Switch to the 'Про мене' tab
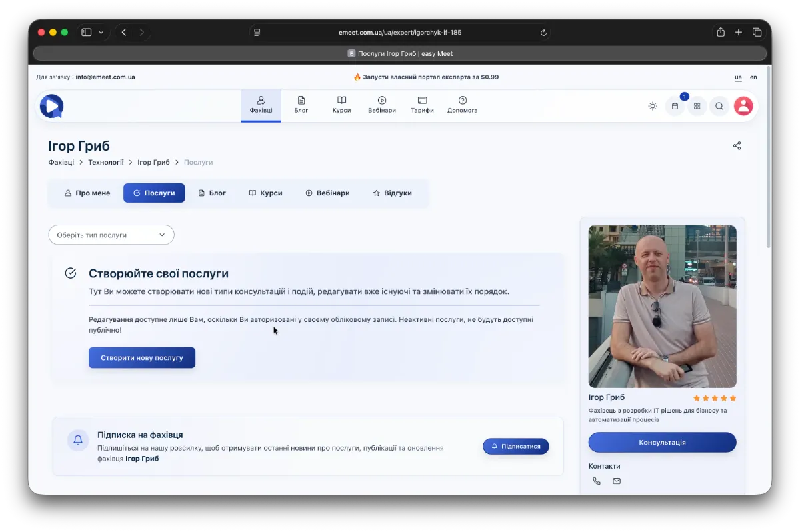The height and width of the screenshot is (532, 800). [x=87, y=193]
